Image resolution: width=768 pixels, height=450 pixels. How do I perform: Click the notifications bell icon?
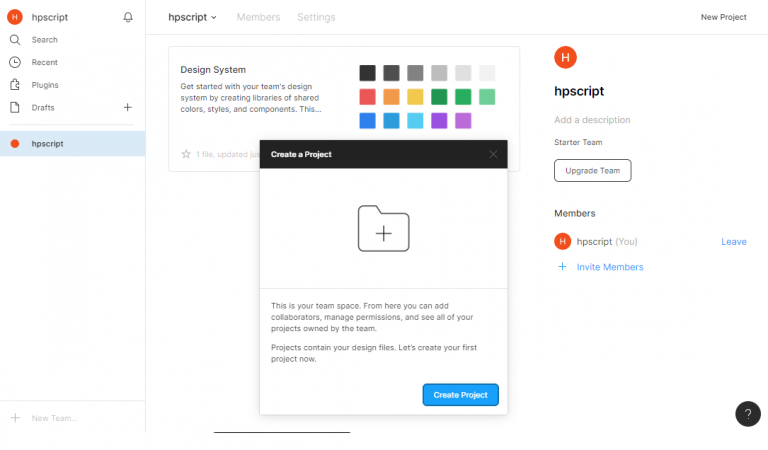pos(128,17)
